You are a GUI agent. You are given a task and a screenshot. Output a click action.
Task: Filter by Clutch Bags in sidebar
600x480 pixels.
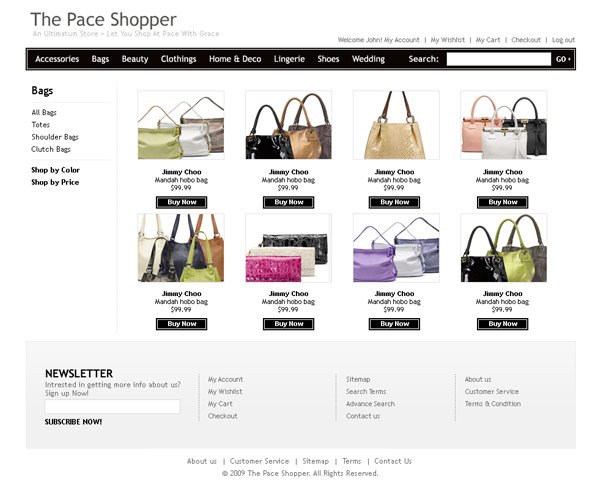click(x=51, y=149)
